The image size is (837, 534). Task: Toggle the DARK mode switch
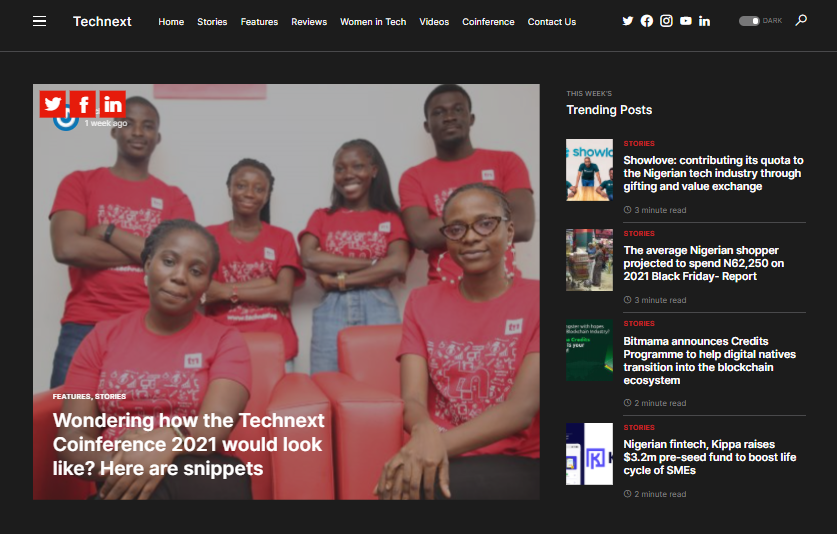pyautogui.click(x=749, y=21)
